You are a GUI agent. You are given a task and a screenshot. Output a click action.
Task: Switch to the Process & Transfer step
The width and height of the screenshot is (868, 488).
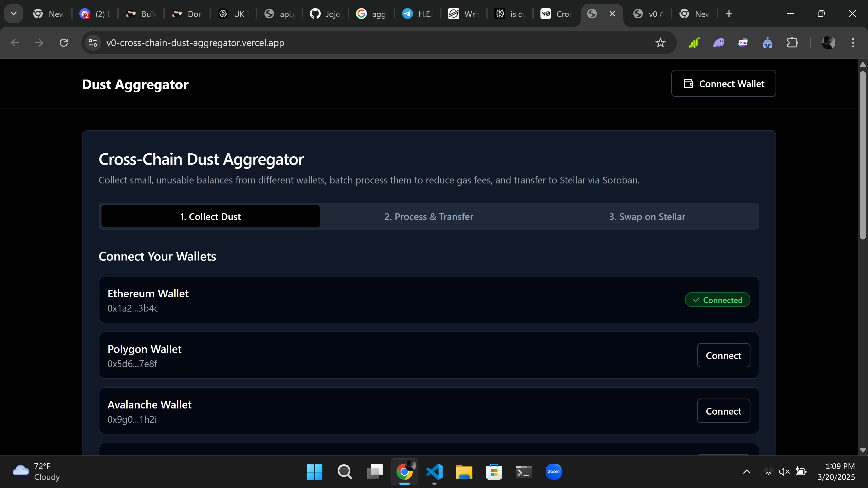[x=428, y=217]
